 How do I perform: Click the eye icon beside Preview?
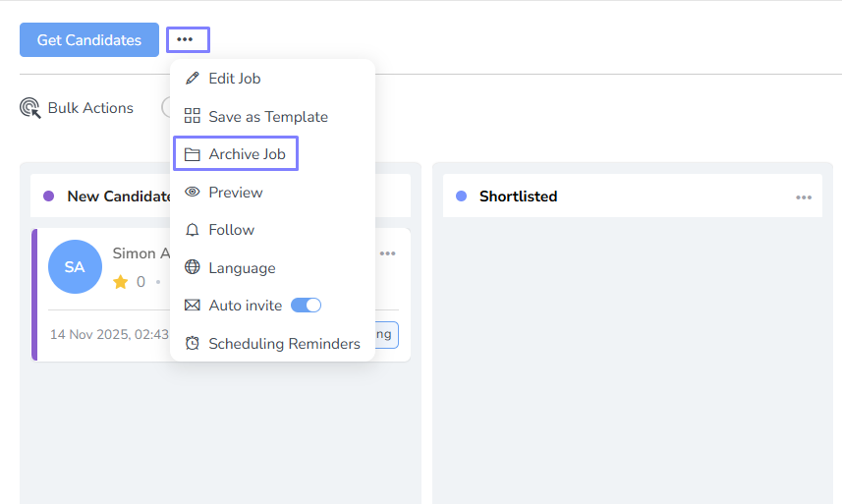click(193, 193)
